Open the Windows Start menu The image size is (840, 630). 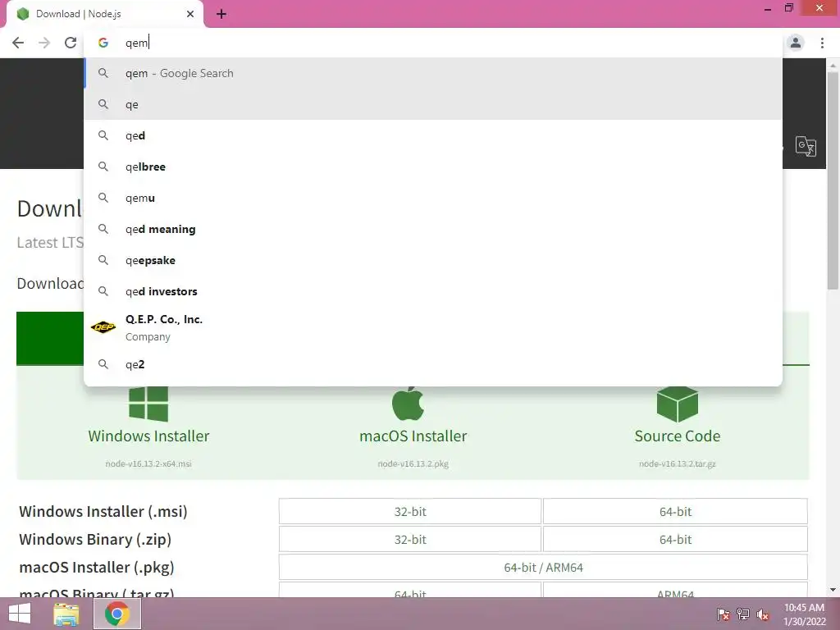pos(20,614)
